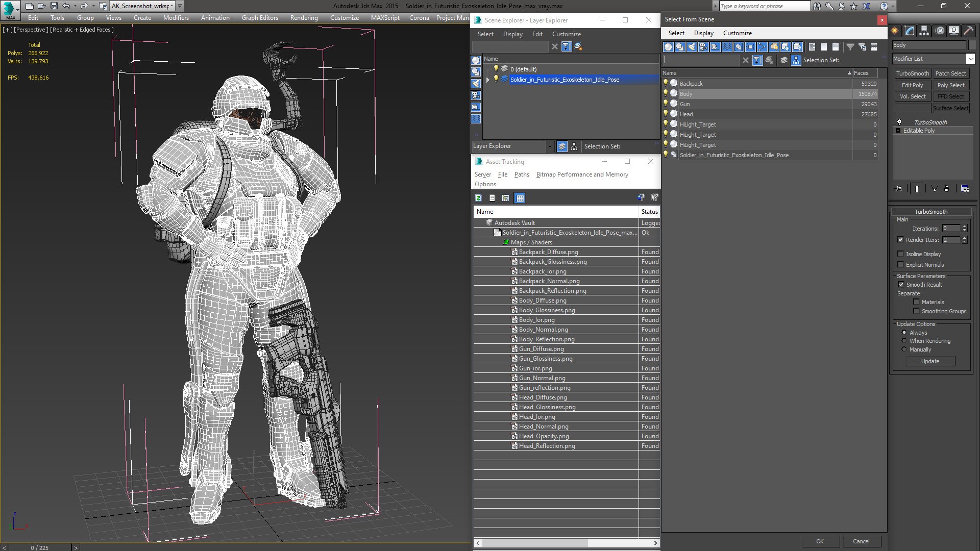The width and height of the screenshot is (980, 551).
Task: Click Select None icon in Select From Scene
Action: tap(824, 47)
